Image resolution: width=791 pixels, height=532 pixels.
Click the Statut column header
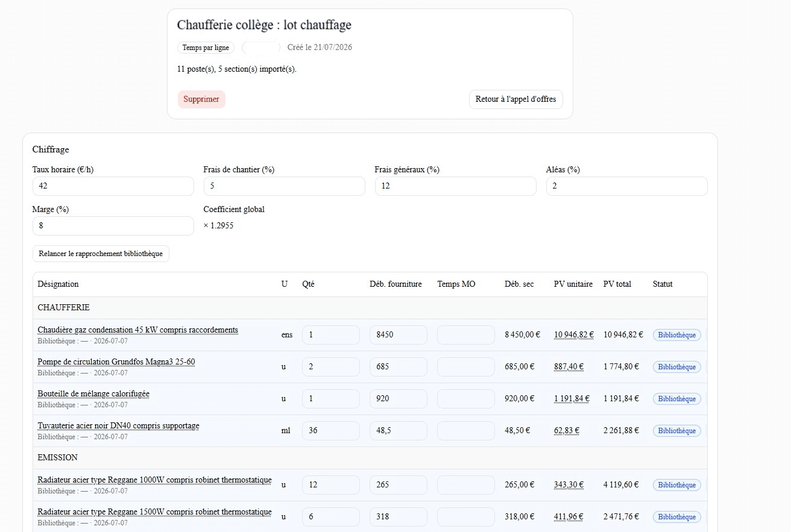pyautogui.click(x=663, y=284)
